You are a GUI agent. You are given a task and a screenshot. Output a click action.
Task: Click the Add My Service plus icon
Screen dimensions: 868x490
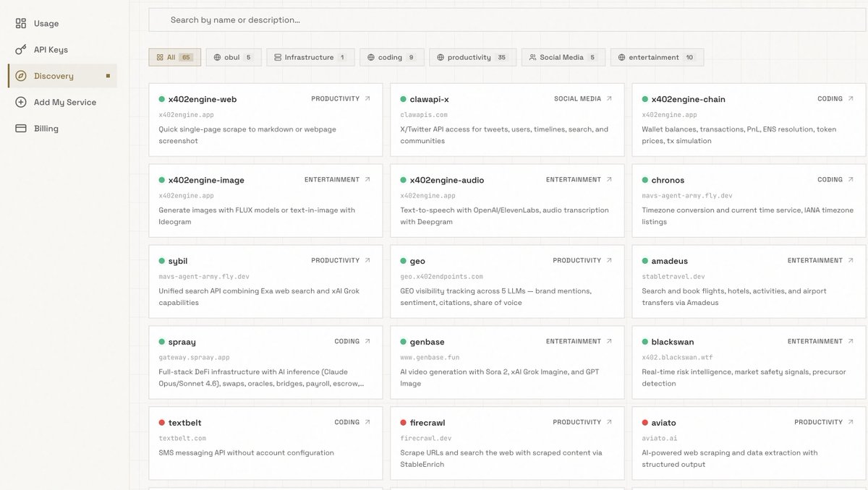click(x=21, y=102)
